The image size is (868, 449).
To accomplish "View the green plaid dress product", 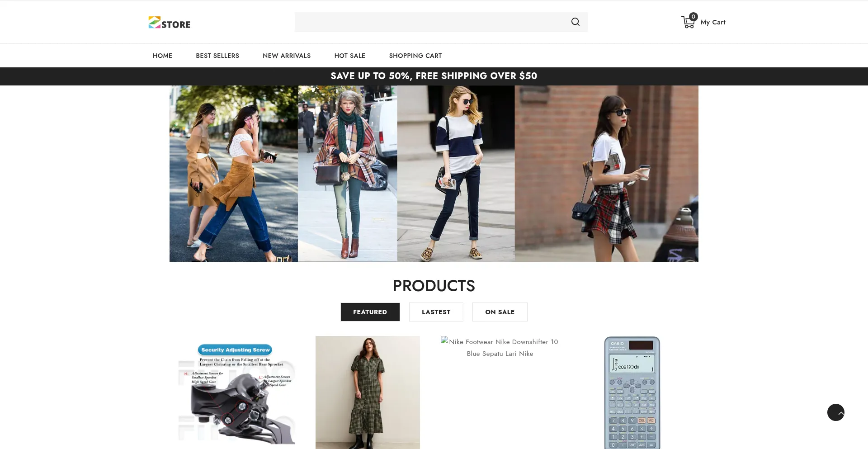I will 368,392.
